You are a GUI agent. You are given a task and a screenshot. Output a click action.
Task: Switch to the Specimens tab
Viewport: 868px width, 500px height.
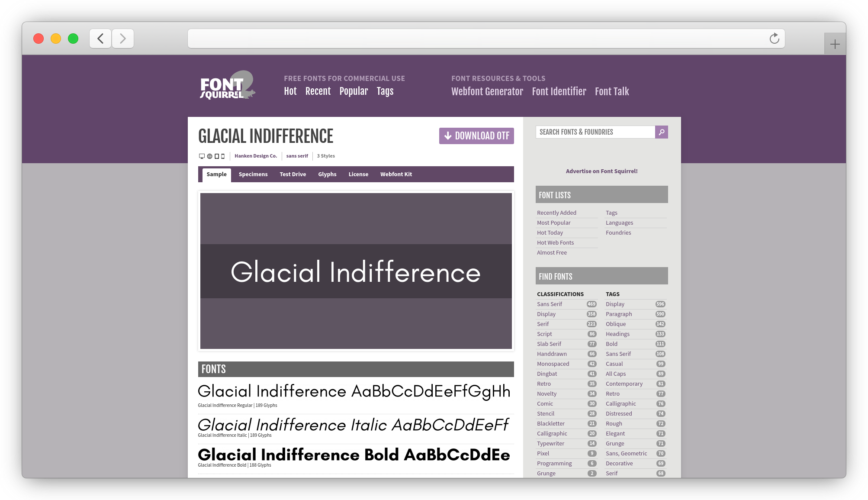(x=253, y=174)
